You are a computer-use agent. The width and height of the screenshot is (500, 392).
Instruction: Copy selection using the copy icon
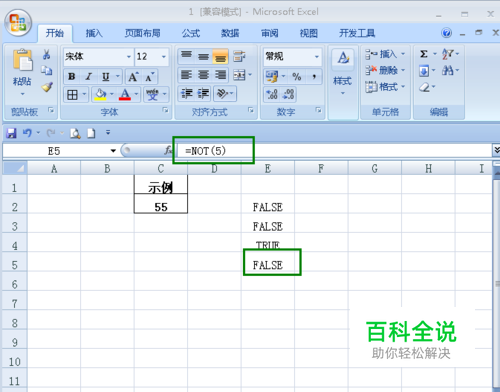point(47,70)
